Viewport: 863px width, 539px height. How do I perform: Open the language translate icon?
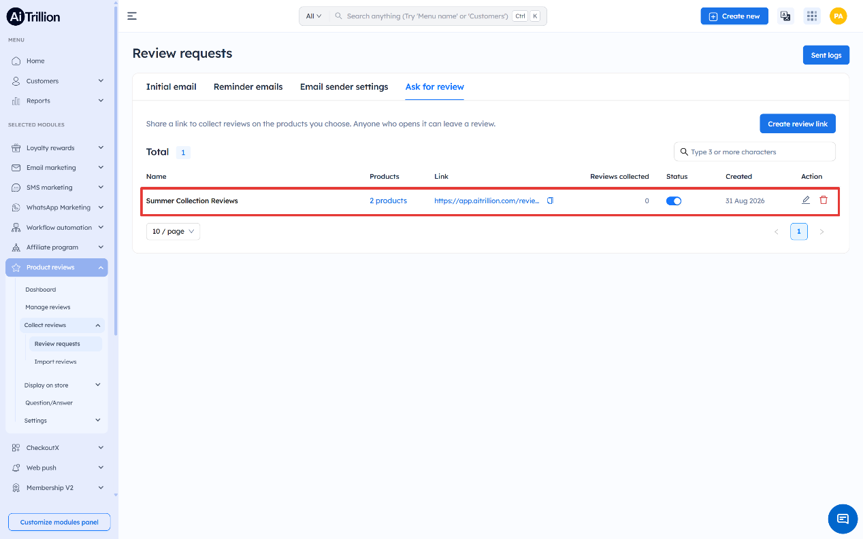click(x=785, y=16)
